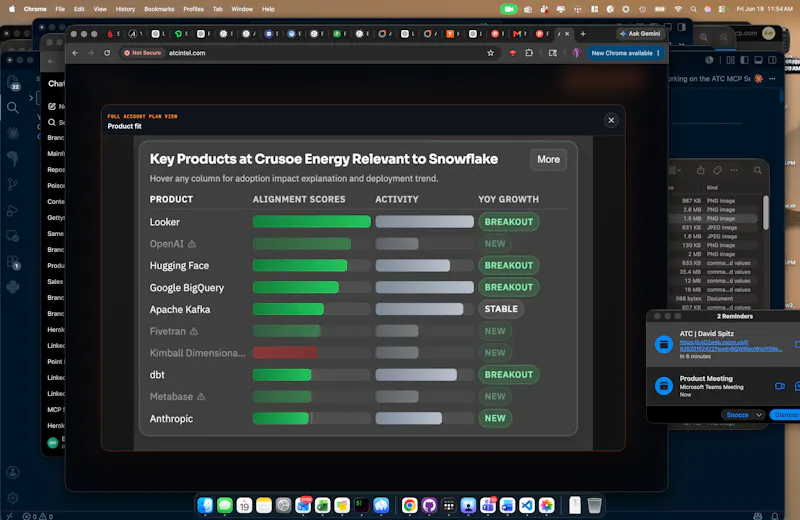Click share icon in background Finder toolbar
This screenshot has width=800, height=520.
click(x=701, y=170)
